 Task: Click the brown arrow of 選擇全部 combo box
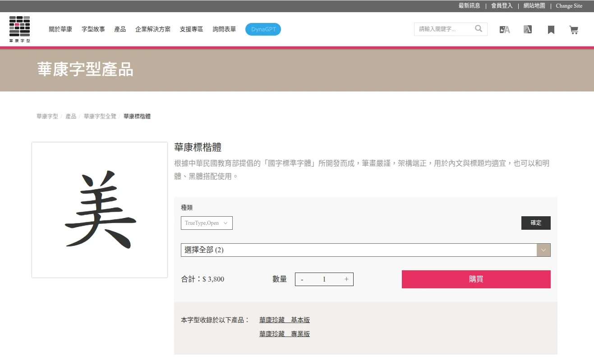tap(543, 250)
